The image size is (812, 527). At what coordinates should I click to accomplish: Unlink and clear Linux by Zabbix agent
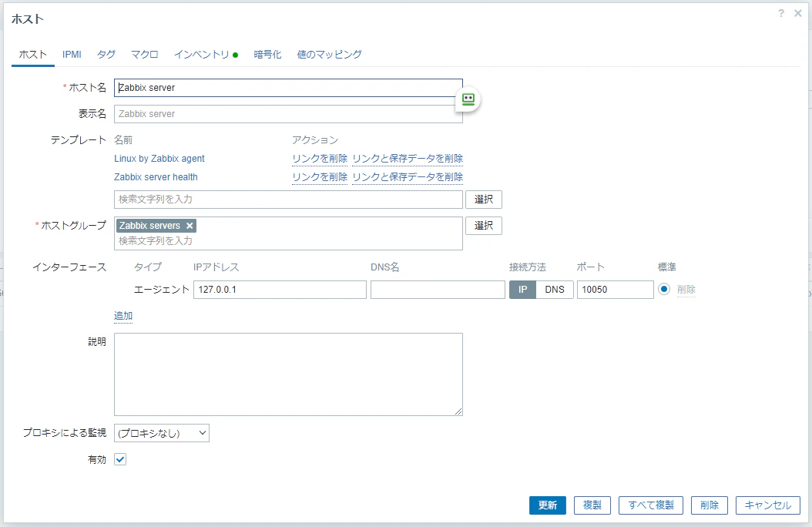point(408,159)
